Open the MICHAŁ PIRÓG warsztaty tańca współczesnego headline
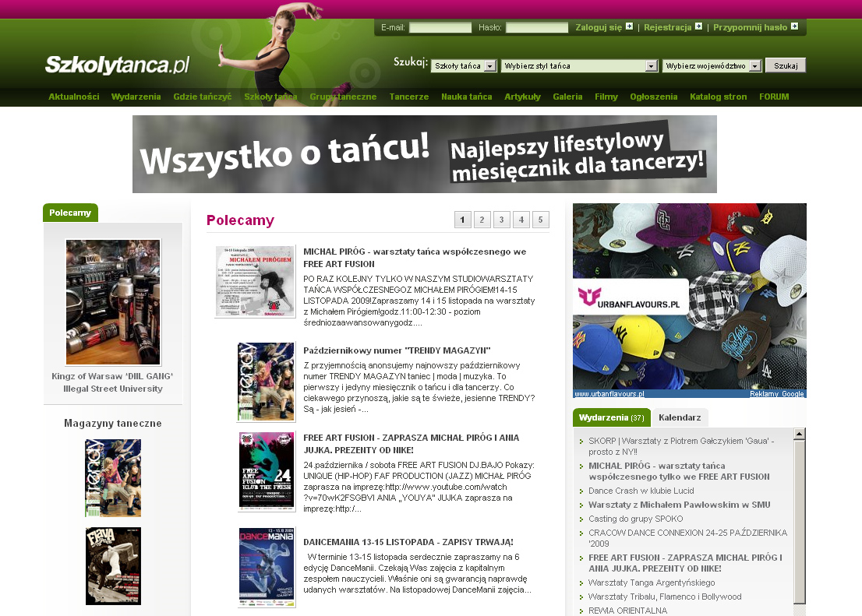 click(415, 258)
